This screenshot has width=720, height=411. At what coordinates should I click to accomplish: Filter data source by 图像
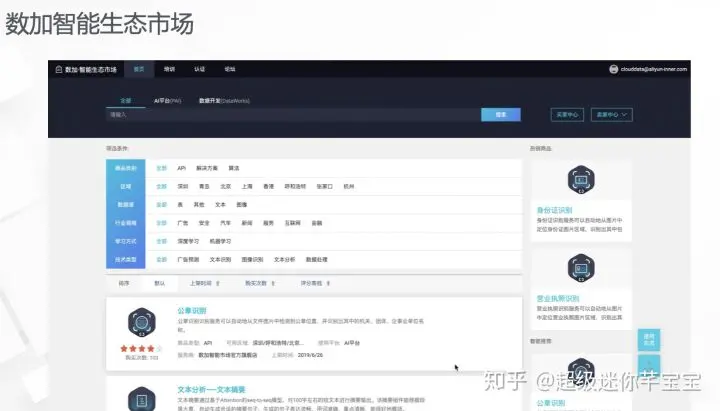[x=242, y=205]
